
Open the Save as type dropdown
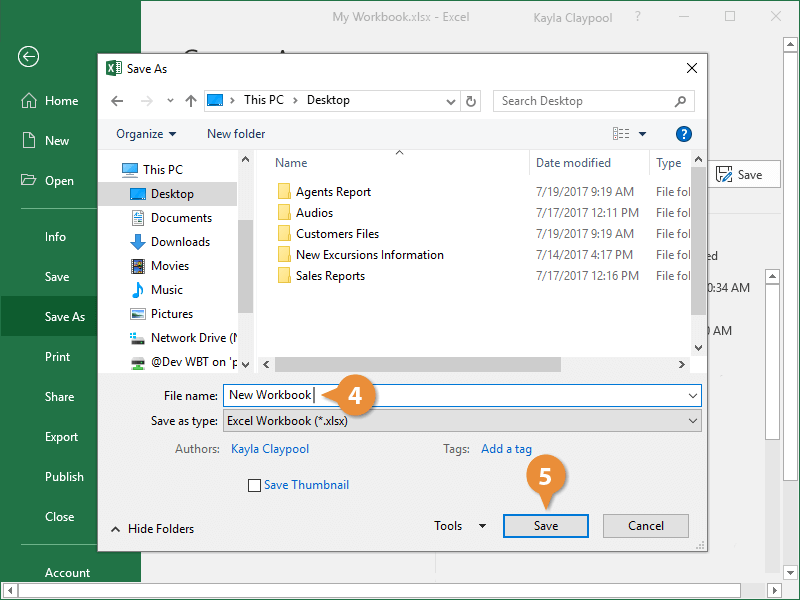click(x=692, y=419)
